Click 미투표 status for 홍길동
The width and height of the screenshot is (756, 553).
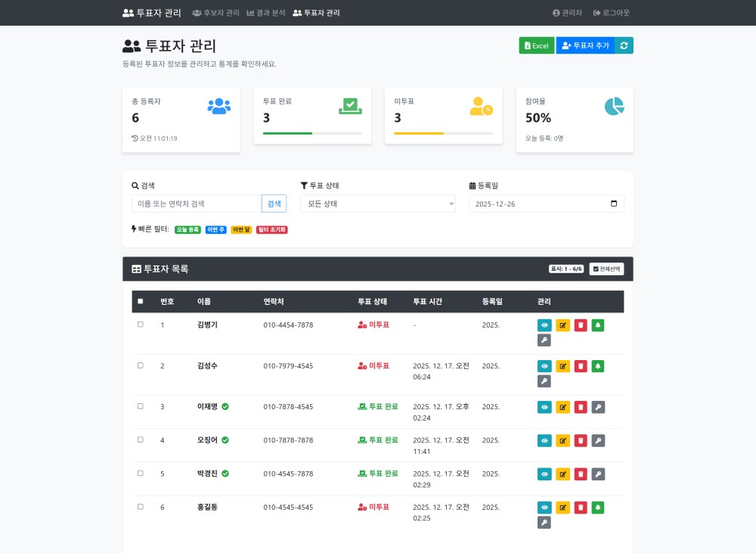coord(373,507)
